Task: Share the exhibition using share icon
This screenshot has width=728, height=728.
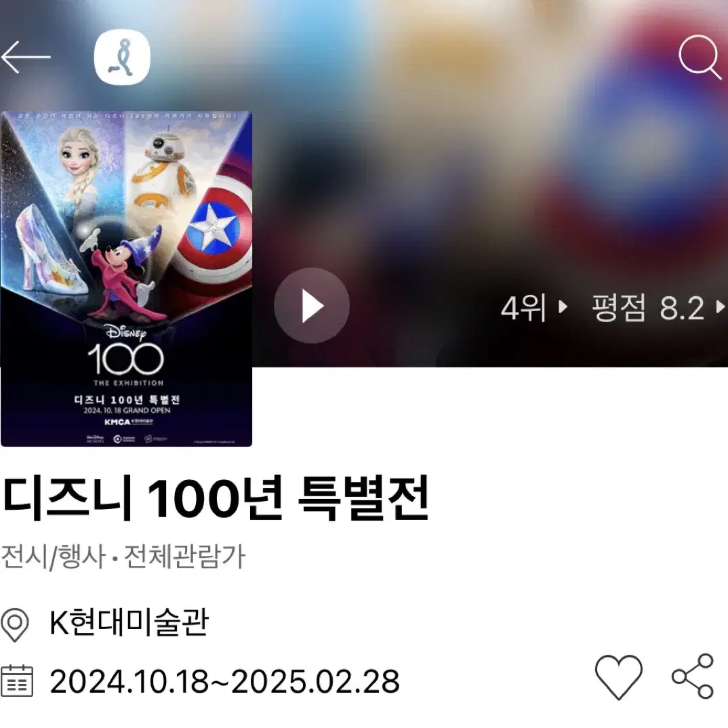Action: 692,676
